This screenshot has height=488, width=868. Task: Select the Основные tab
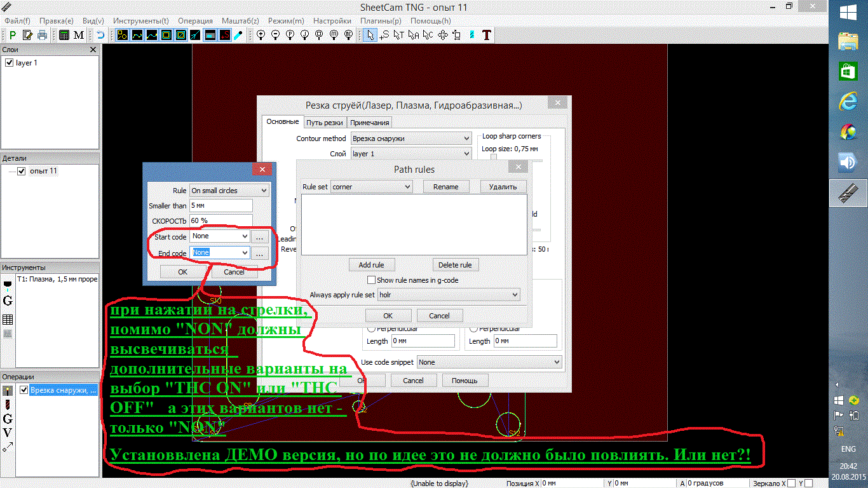[282, 121]
